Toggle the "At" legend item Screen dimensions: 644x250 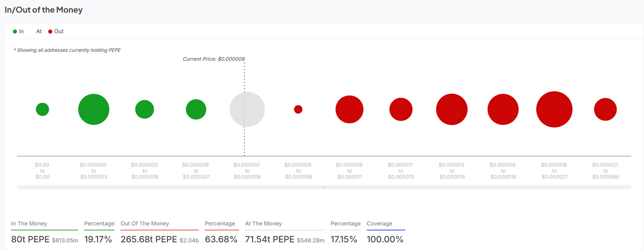39,31
